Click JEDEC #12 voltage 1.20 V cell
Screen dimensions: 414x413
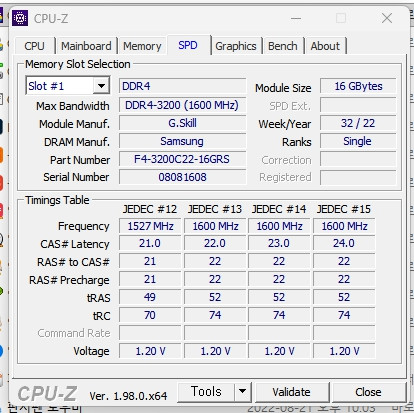(150, 351)
